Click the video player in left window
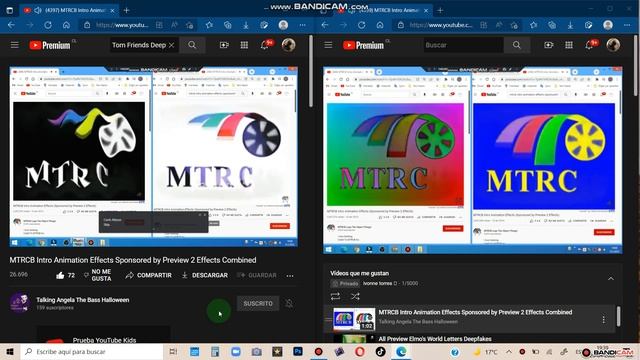This screenshot has width=640, height=360. 153,157
